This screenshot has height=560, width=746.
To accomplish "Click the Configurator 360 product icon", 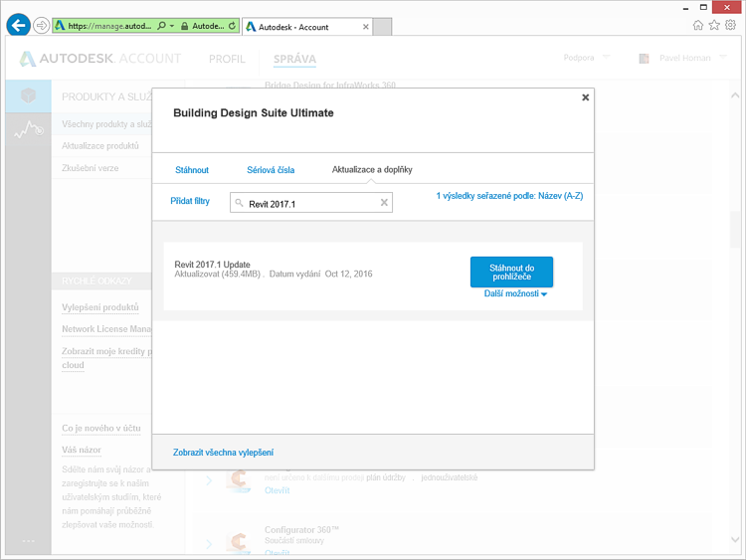I will tap(239, 542).
